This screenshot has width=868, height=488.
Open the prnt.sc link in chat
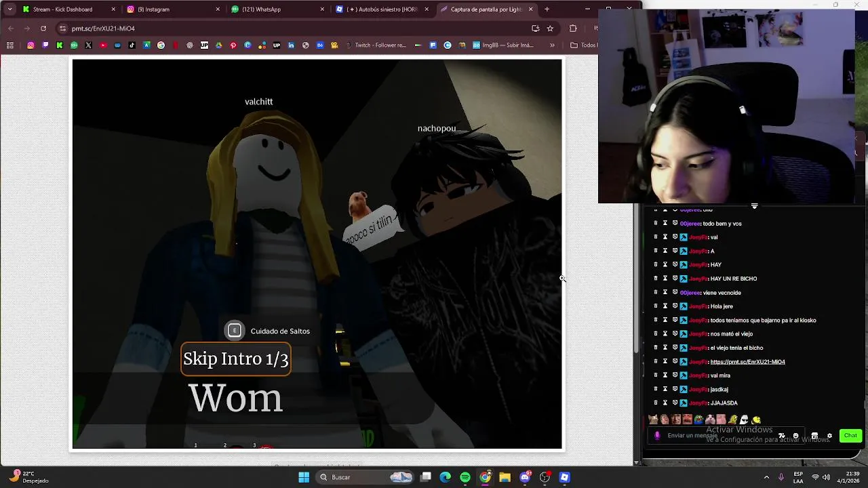[x=747, y=362]
